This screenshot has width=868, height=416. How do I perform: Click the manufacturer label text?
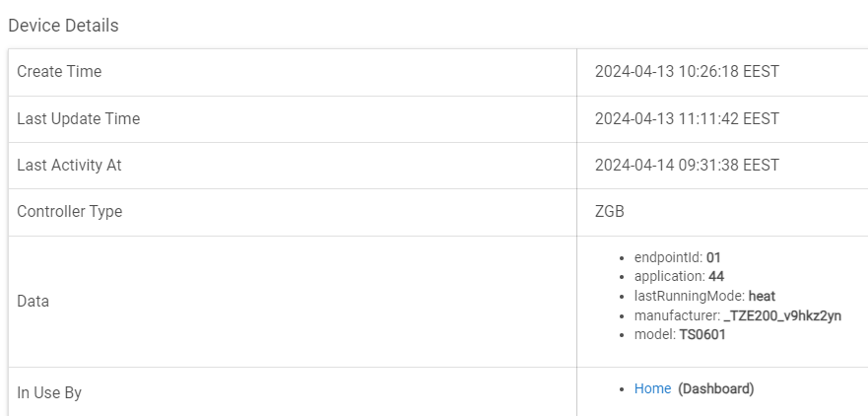coord(677,315)
